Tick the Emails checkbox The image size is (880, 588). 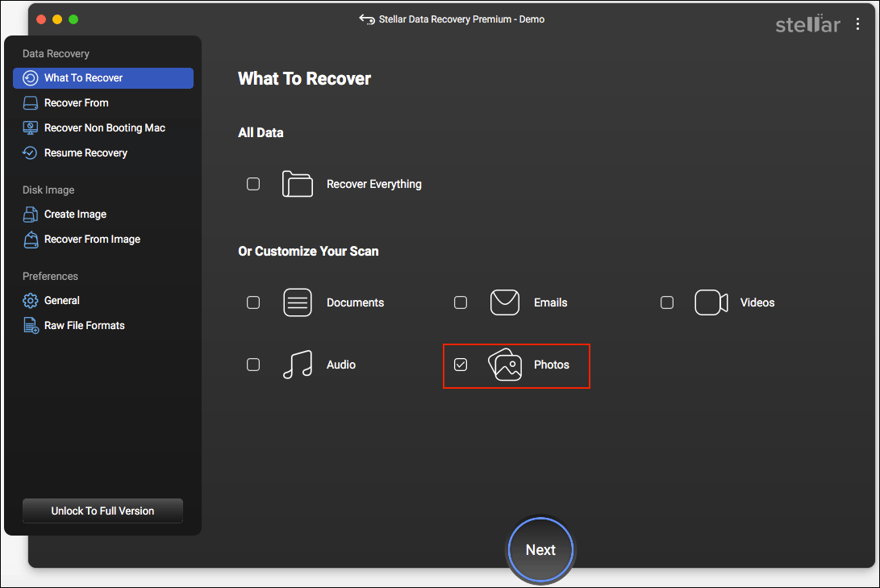point(461,302)
